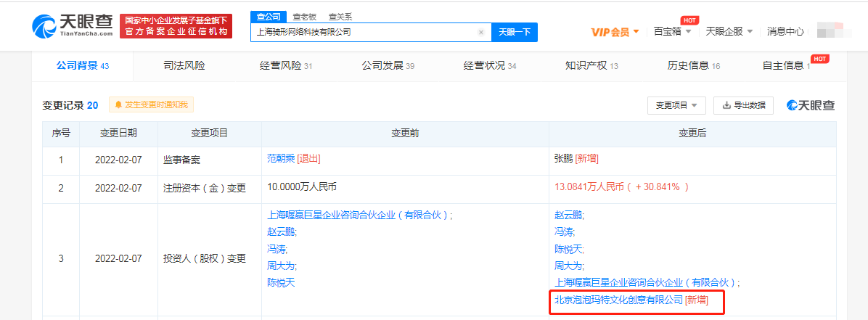
Task: Switch to the 经营状况 tab
Action: [490, 66]
